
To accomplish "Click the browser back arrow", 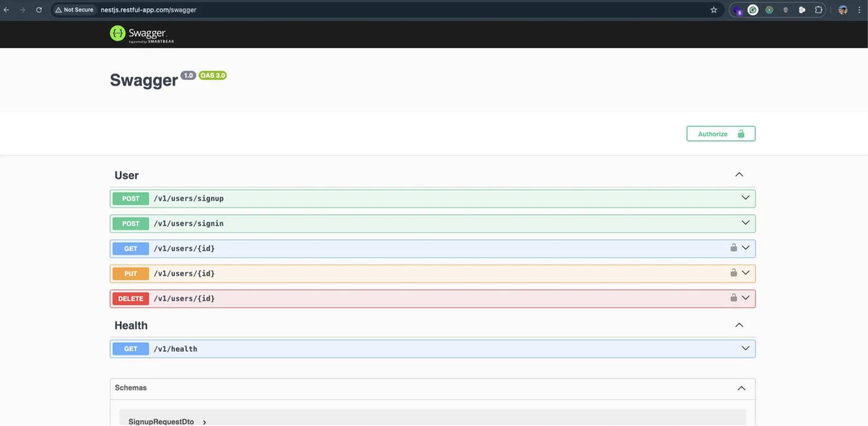I will point(6,9).
